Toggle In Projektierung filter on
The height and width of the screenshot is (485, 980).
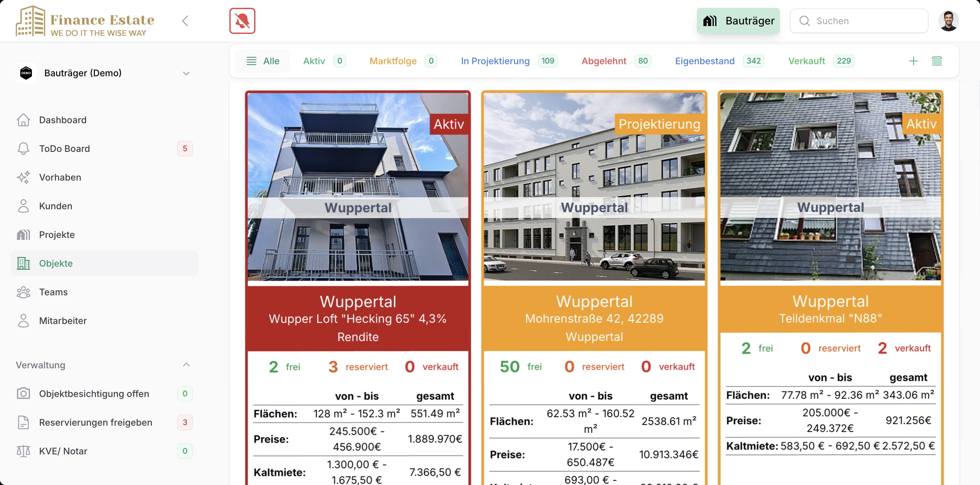click(496, 61)
